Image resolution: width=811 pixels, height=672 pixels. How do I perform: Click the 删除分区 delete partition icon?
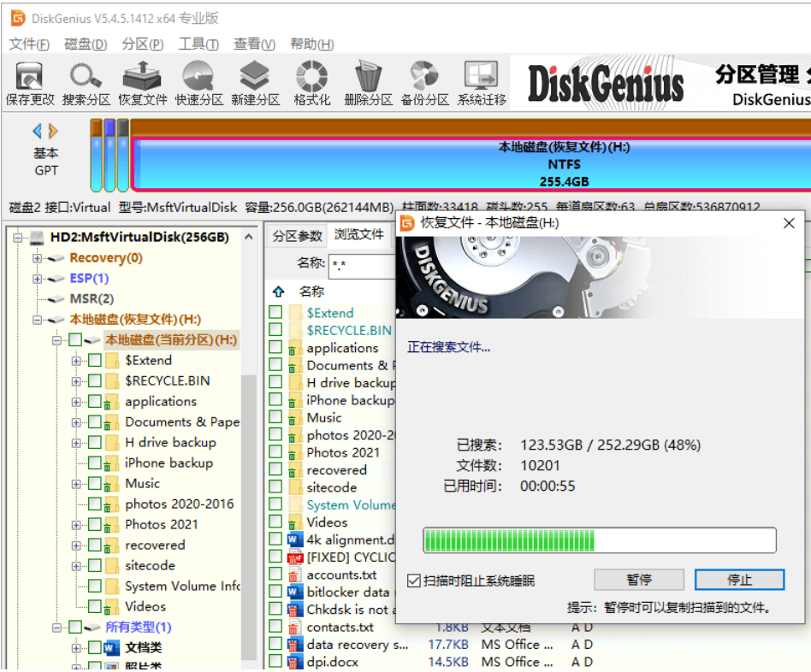368,83
